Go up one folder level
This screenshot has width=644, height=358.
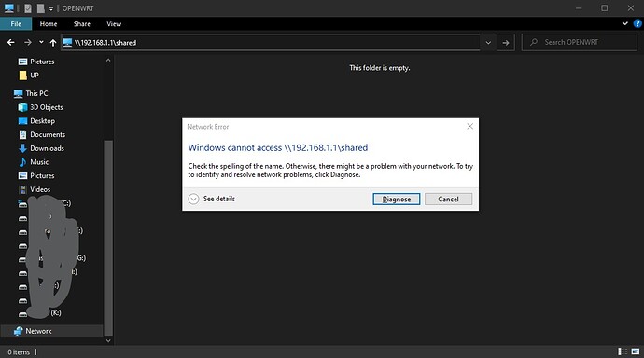tap(53, 42)
